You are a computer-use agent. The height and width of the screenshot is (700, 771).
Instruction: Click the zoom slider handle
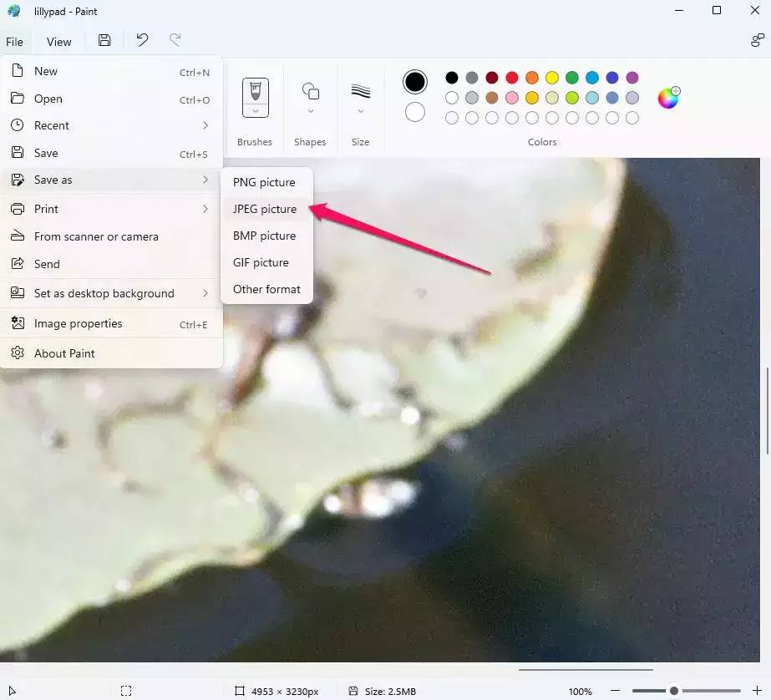(x=673, y=691)
